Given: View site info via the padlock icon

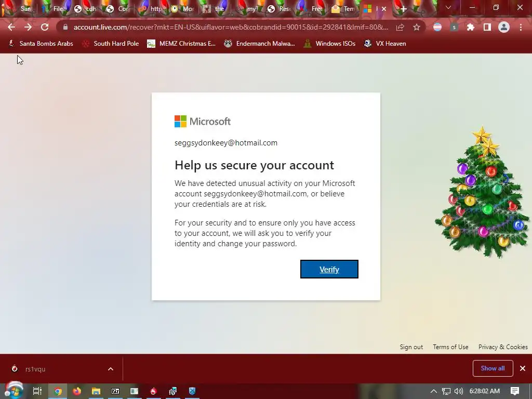Looking at the screenshot, I should [65, 27].
